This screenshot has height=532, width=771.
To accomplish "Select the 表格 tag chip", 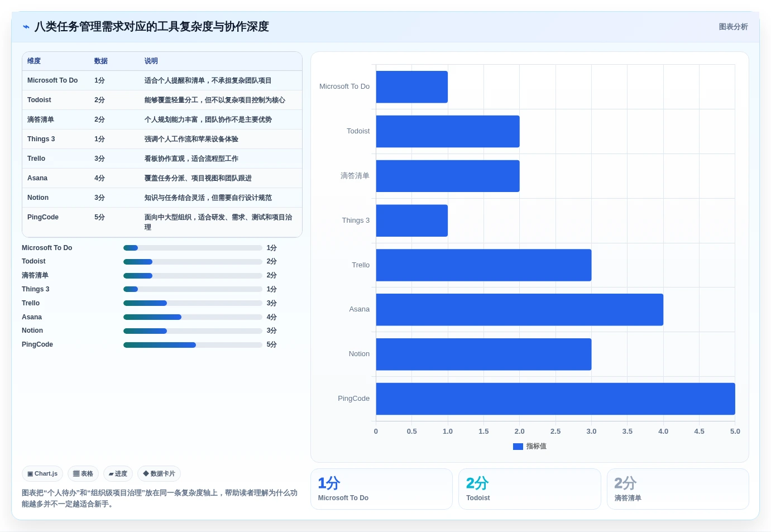I will 83,474.
